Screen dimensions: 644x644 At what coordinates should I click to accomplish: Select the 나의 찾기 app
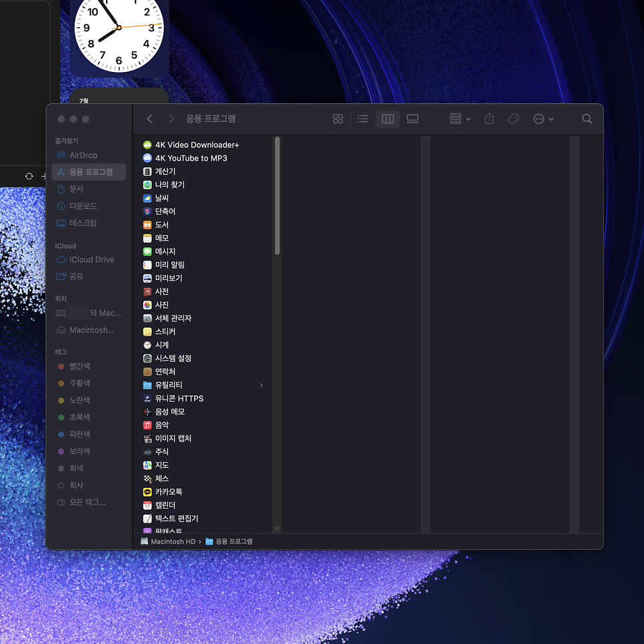pyautogui.click(x=203, y=185)
